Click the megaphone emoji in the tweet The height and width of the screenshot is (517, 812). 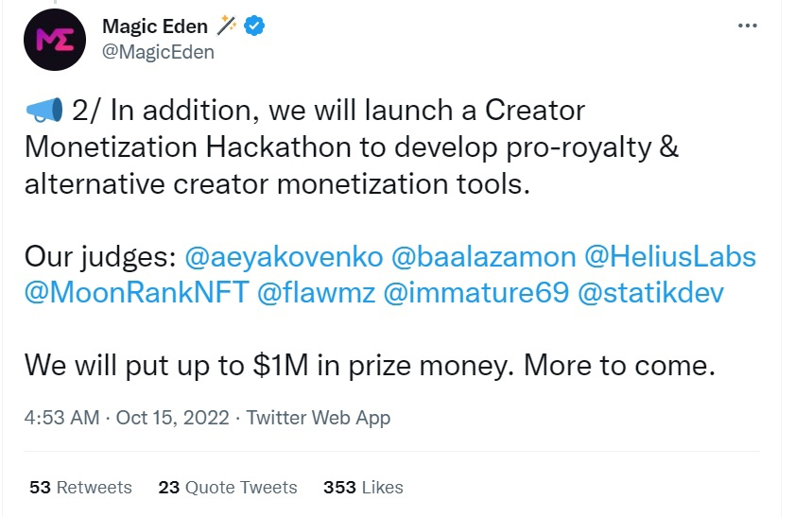coord(43,111)
